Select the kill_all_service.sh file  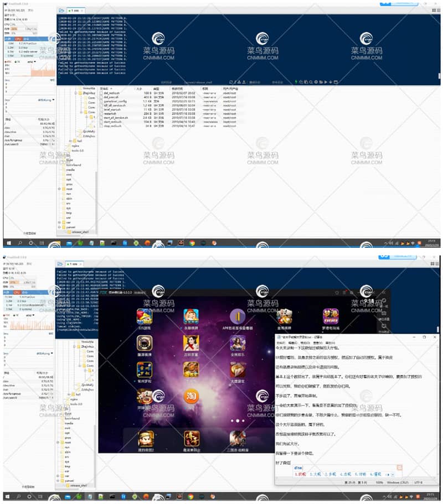(x=115, y=106)
